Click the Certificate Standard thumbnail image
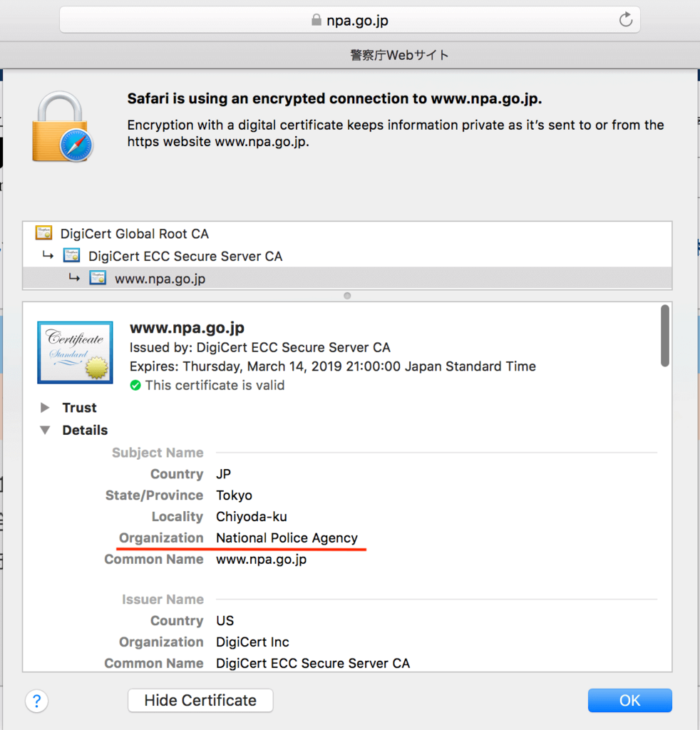This screenshot has width=700, height=730. point(75,352)
